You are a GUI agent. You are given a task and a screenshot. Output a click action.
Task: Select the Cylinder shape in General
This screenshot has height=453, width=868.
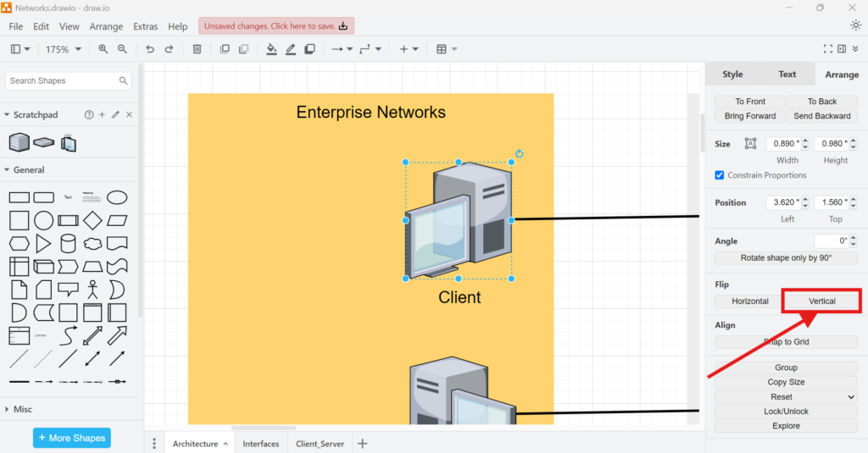tap(68, 243)
